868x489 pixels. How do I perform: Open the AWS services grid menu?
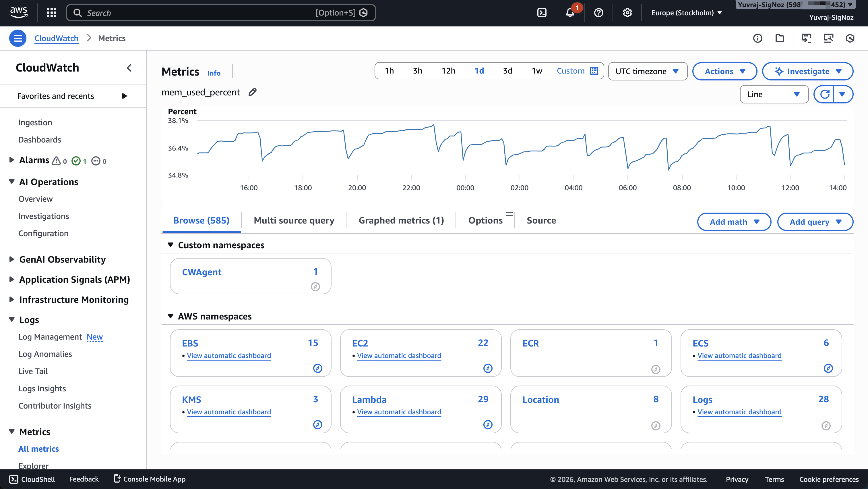tap(51, 12)
